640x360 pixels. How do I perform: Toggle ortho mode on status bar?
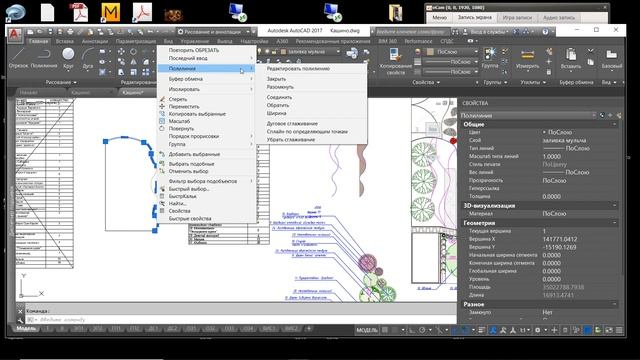point(412,330)
